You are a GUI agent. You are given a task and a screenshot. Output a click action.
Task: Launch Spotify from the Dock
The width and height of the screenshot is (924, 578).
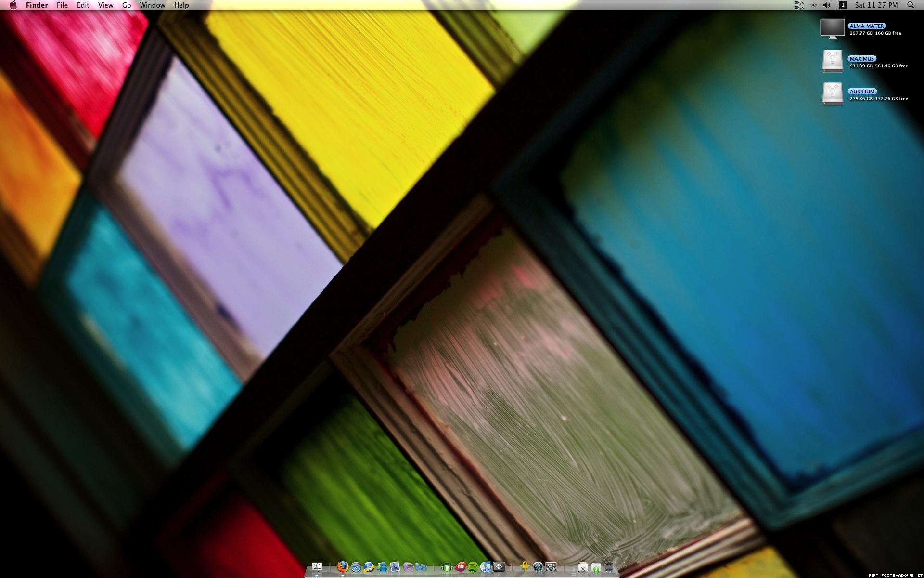pos(473,567)
